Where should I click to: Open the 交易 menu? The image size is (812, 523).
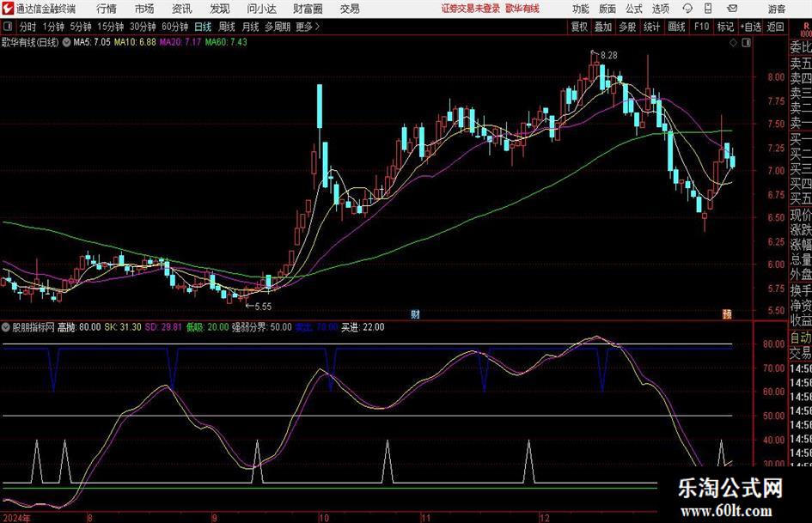[x=350, y=9]
